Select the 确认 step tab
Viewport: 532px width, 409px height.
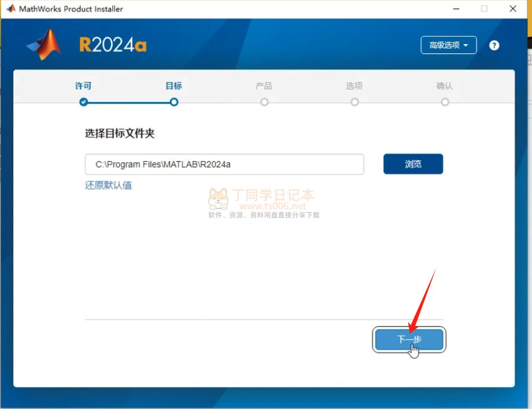coord(444,86)
